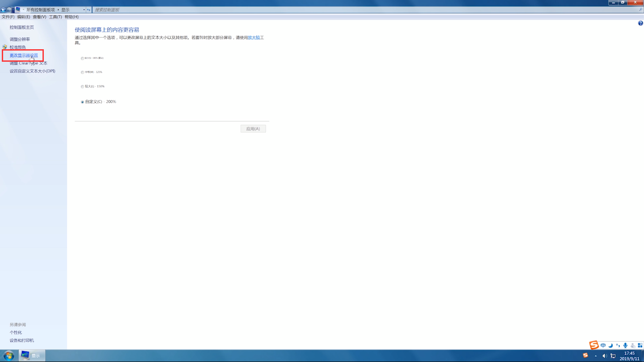Screen dimensions: 644x362
Task: Select the 中等(M) 125% radio button
Action: 82,72
